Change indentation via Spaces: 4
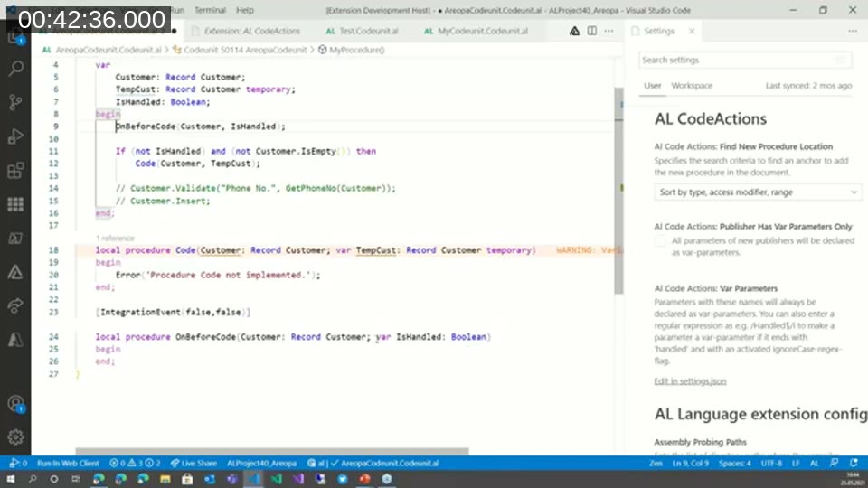 tap(734, 463)
